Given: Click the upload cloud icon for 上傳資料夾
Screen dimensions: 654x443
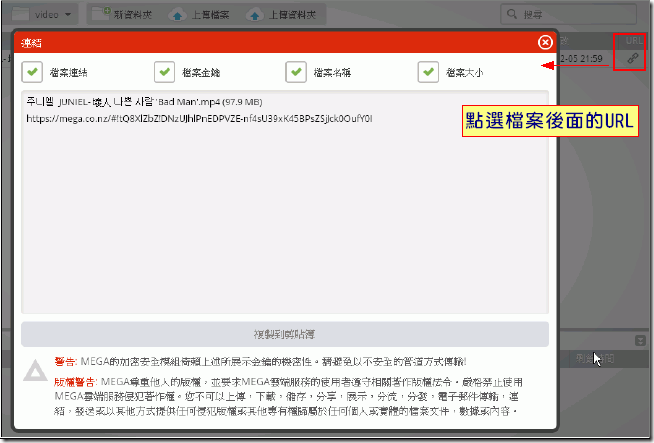Looking at the screenshot, I should 252,15.
